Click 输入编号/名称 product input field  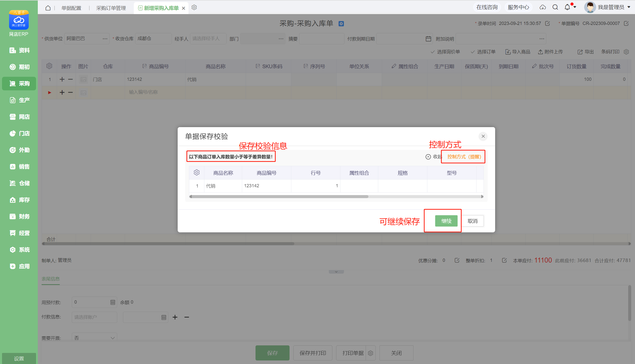point(155,92)
